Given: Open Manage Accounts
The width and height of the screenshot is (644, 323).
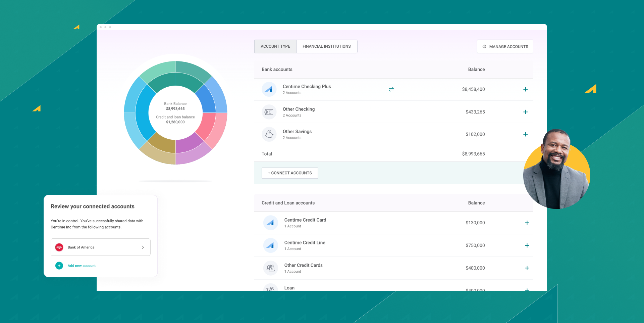Looking at the screenshot, I should (x=505, y=47).
